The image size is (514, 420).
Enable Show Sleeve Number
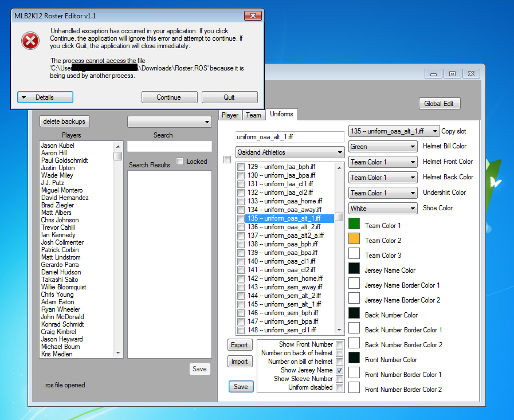[x=340, y=379]
